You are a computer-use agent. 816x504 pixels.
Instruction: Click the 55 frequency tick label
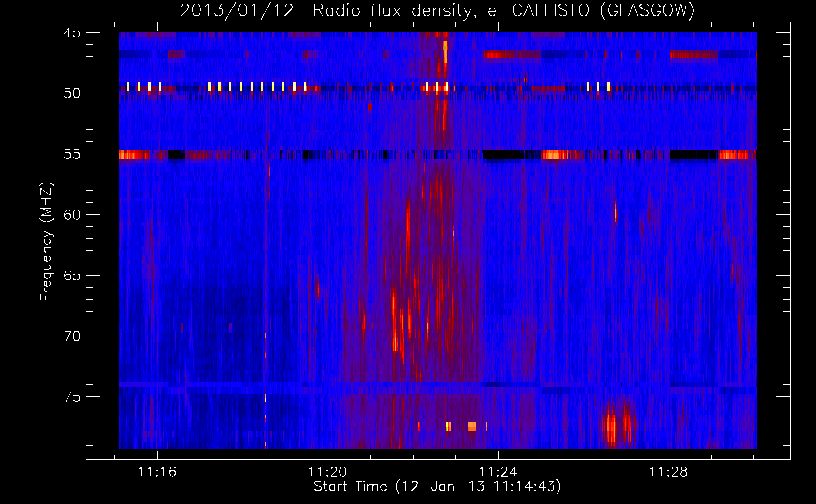tap(72, 154)
